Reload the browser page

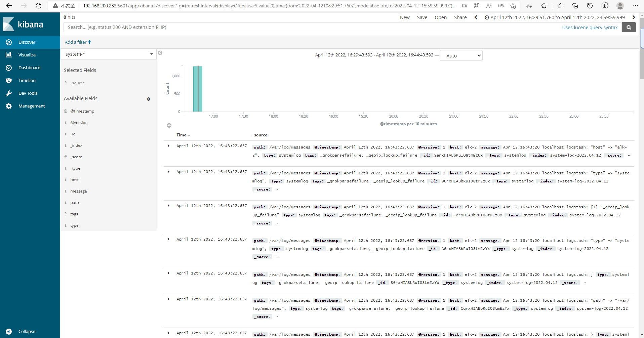39,6
